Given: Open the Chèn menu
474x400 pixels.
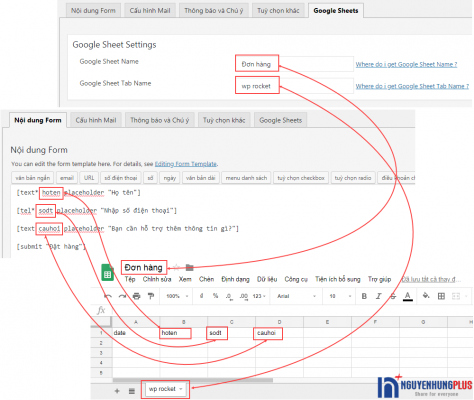Looking at the screenshot, I should tap(207, 279).
